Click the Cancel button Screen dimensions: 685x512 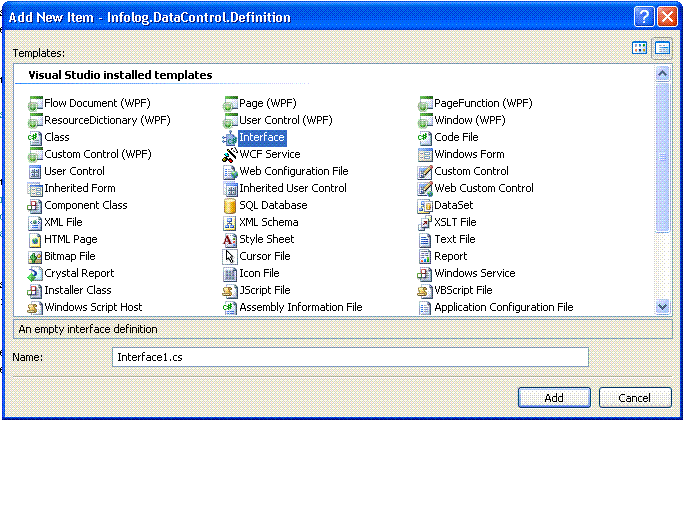click(x=635, y=398)
